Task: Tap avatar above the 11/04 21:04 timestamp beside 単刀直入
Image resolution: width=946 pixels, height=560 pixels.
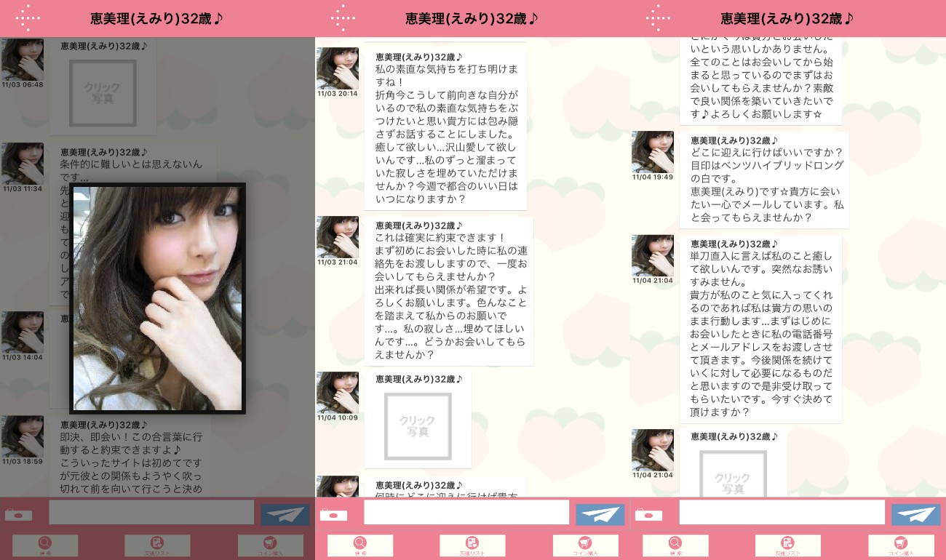Action: tap(653, 255)
